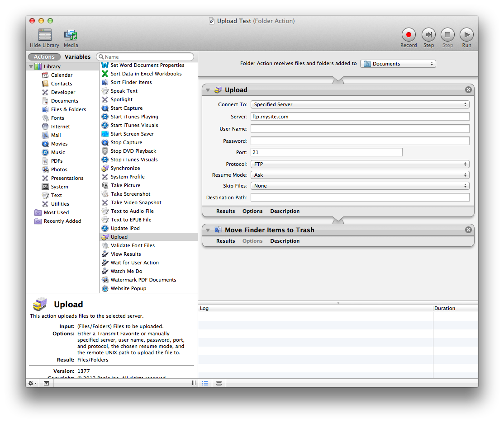Collapse the Library tree
Image resolution: width=504 pixels, height=423 pixels.
tap(31, 66)
